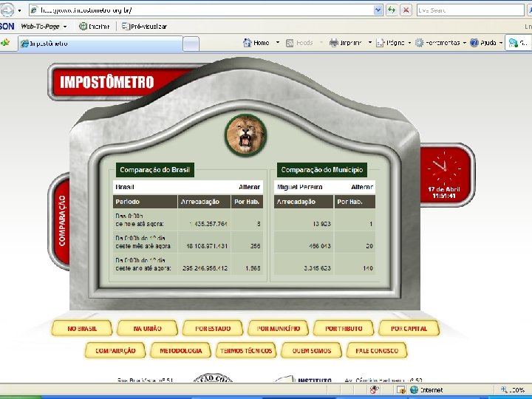Image resolution: width=532 pixels, height=399 pixels.
Task: Expand the address bar dropdown arrow
Action: tap(378, 10)
